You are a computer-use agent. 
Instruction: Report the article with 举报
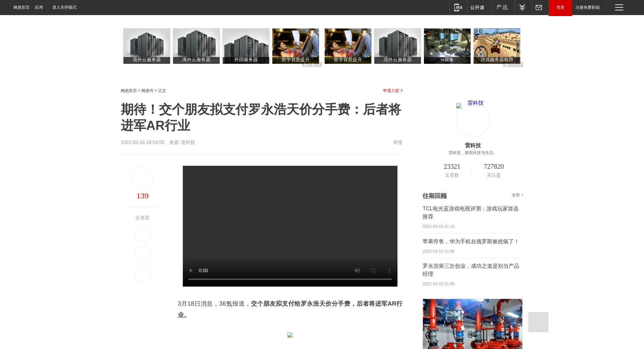point(397,142)
